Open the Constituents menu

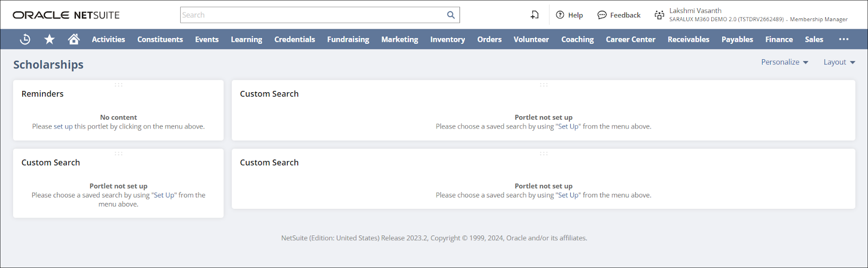(x=160, y=39)
